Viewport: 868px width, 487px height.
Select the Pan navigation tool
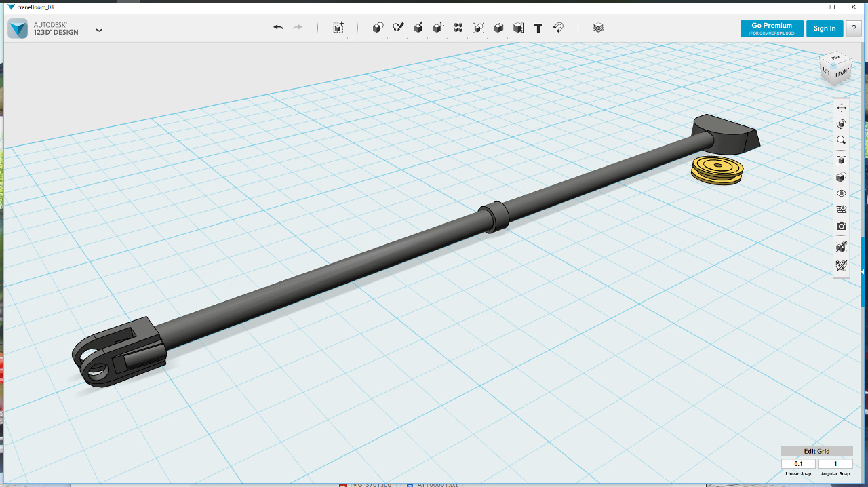(x=842, y=108)
